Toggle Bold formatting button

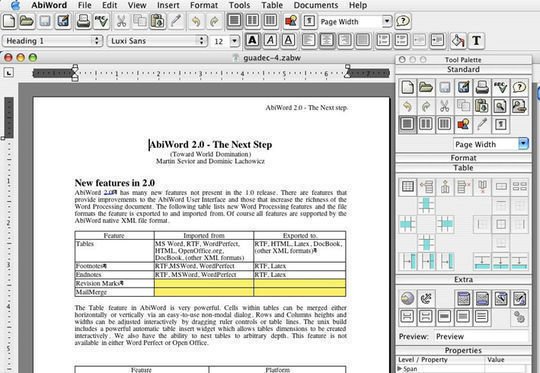(x=252, y=41)
